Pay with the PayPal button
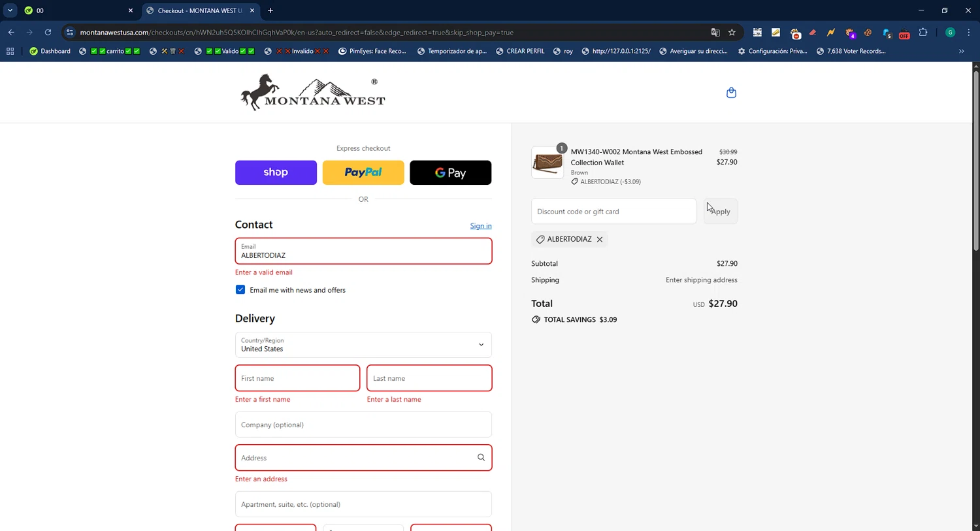This screenshot has height=531, width=980. pyautogui.click(x=363, y=172)
